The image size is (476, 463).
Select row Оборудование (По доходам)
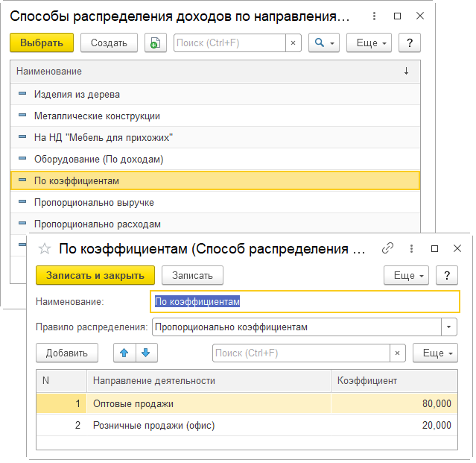[x=215, y=159]
